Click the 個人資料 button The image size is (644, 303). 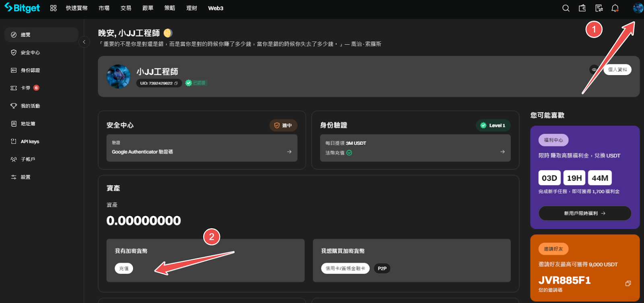tap(617, 70)
